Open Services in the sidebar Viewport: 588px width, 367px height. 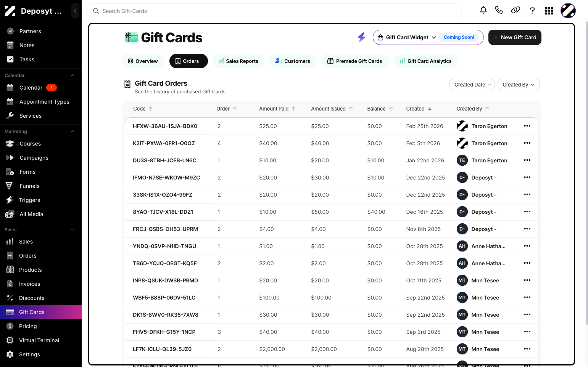31,116
